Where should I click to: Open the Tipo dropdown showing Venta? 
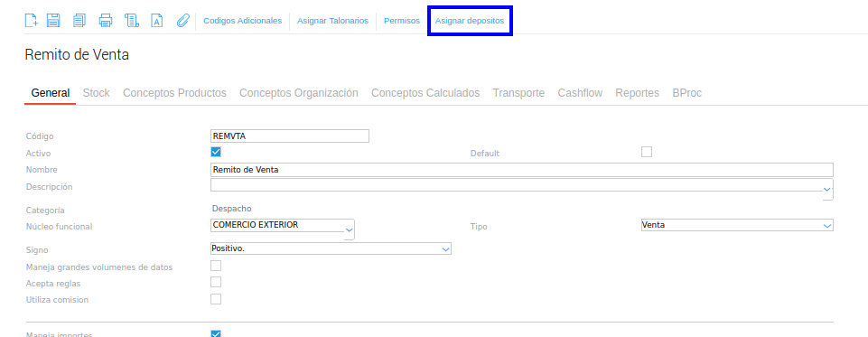pyautogui.click(x=736, y=225)
